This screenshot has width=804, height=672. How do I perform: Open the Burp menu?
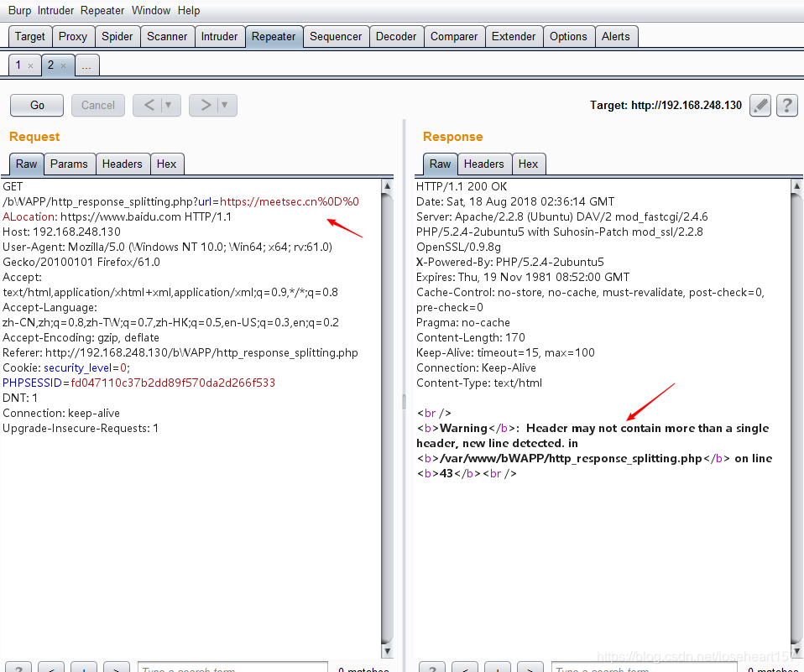point(19,10)
